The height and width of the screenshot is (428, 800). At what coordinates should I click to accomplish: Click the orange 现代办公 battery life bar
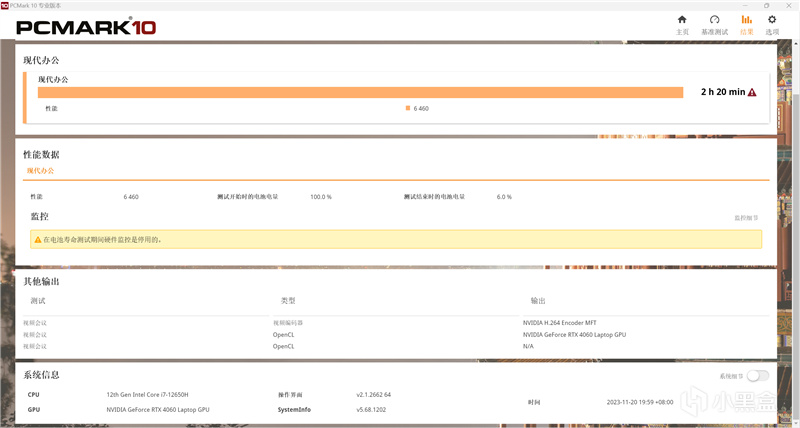(x=360, y=92)
